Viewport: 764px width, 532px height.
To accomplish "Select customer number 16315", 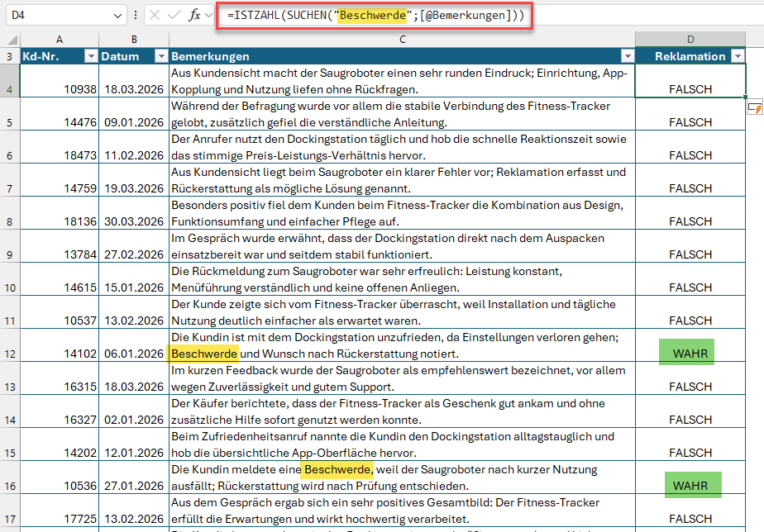I will pyautogui.click(x=60, y=378).
